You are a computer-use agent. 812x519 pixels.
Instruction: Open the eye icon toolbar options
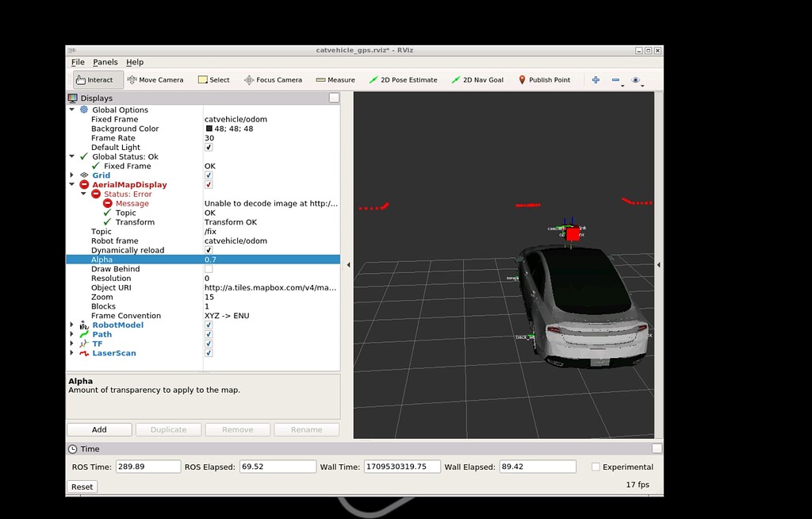click(x=635, y=80)
